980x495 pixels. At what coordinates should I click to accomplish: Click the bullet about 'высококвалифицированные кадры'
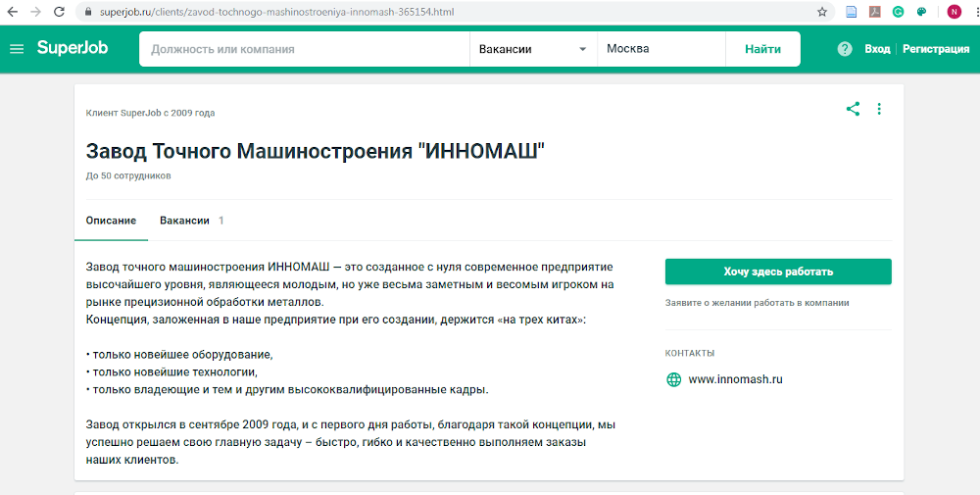pyautogui.click(x=287, y=389)
